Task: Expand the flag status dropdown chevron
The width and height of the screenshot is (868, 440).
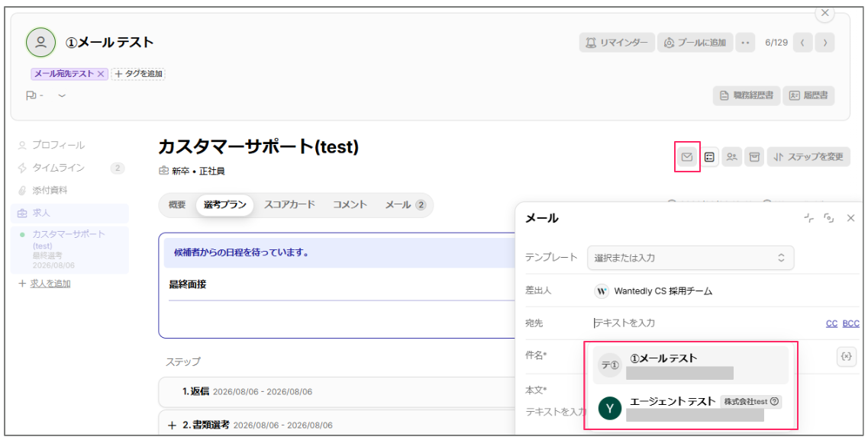Action: point(62,95)
